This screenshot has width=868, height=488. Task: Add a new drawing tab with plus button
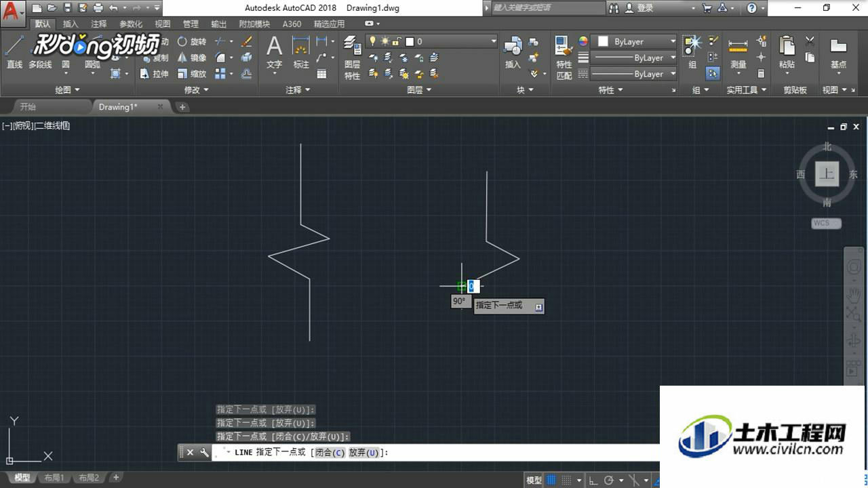(182, 107)
